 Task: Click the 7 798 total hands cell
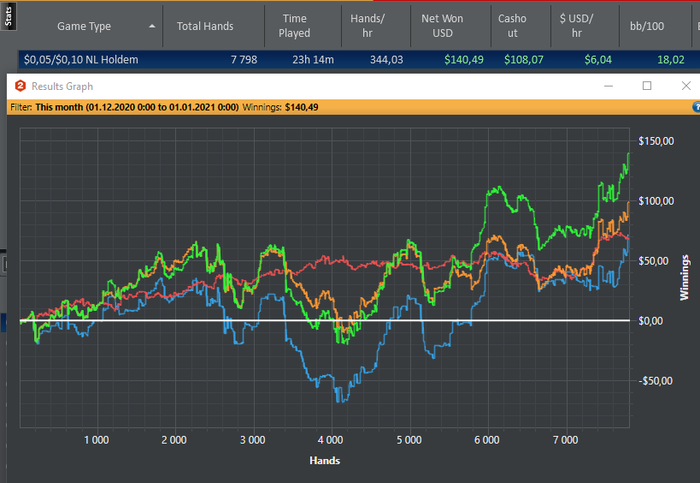point(244,60)
